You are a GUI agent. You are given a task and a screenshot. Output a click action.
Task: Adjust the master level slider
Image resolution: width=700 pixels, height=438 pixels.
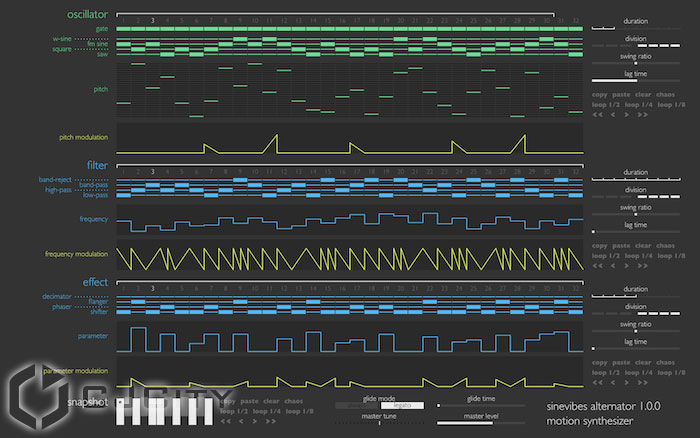(x=481, y=423)
